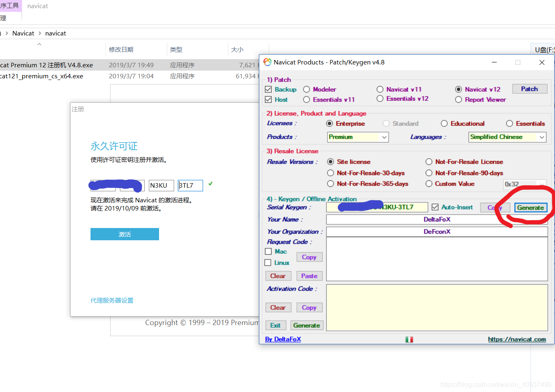This screenshot has width=555, height=392.
Task: Click the Serial Keygen field
Action: coord(377,207)
